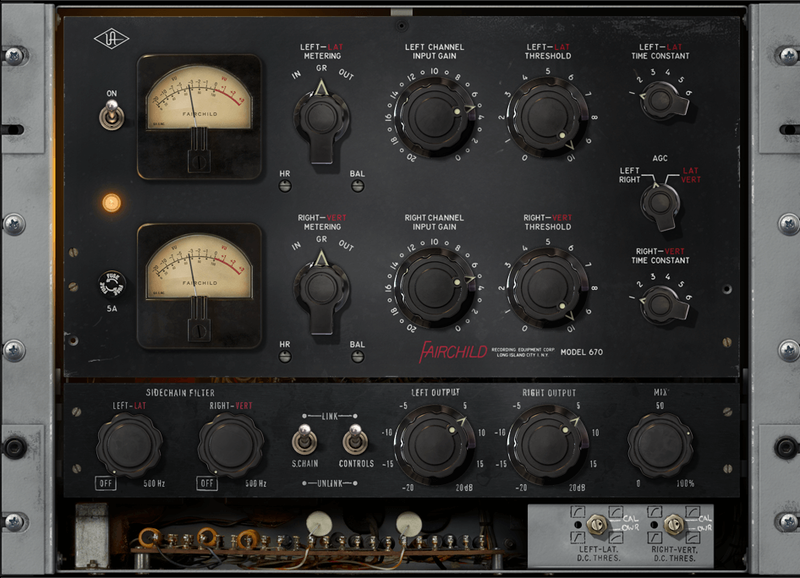800x578 pixels.
Task: Adjust the MIX knob
Action: (x=660, y=444)
